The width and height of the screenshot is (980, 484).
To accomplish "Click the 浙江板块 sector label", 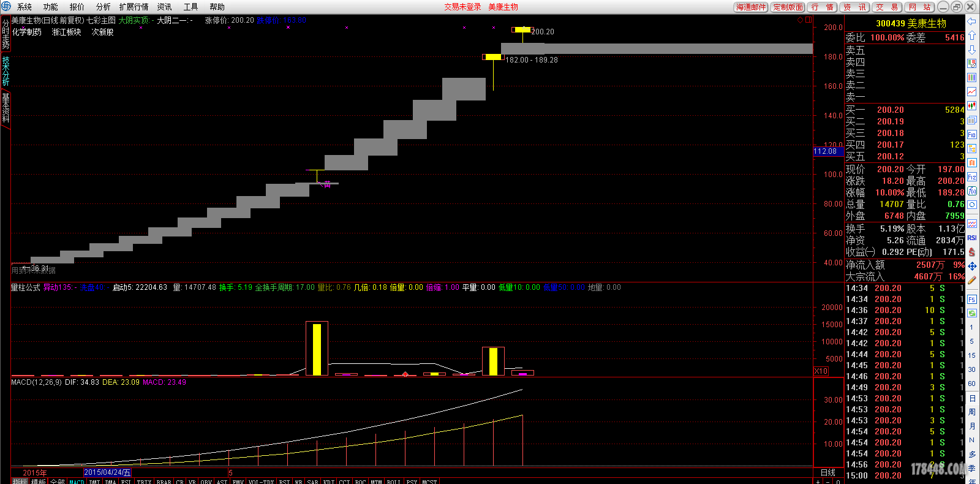I will point(67,32).
